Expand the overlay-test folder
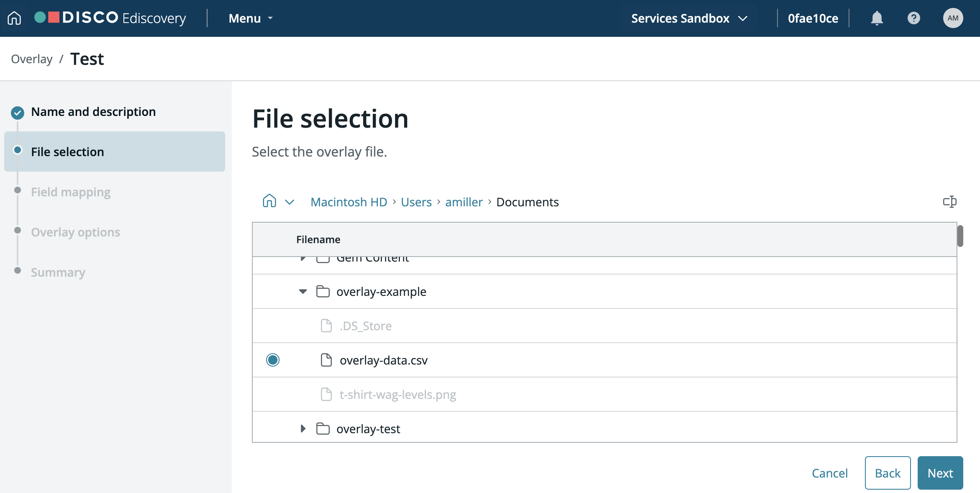Image resolution: width=980 pixels, height=493 pixels. [303, 429]
